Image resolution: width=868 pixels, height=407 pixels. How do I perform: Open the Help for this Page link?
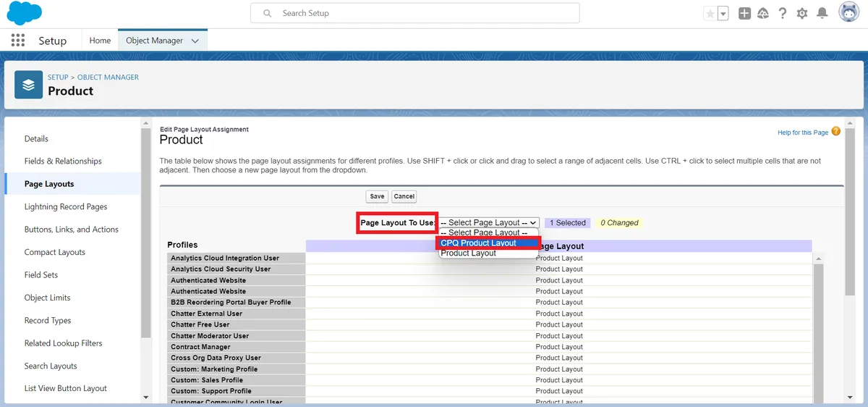802,133
